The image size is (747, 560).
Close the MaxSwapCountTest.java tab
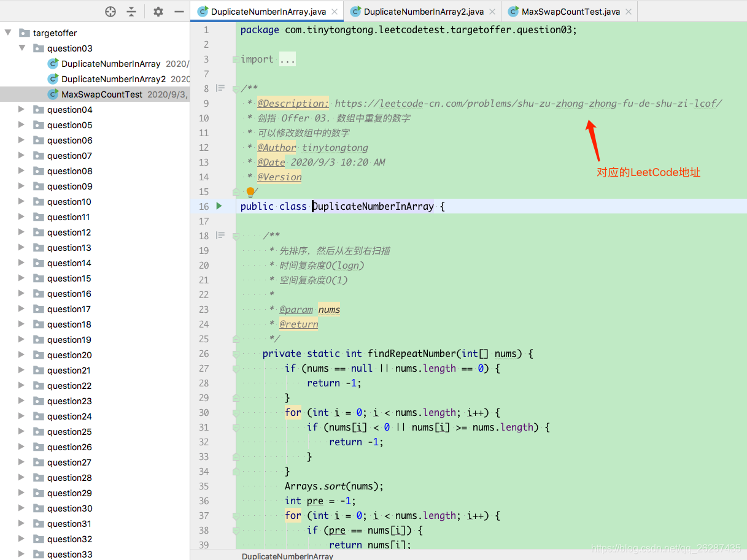pyautogui.click(x=628, y=12)
